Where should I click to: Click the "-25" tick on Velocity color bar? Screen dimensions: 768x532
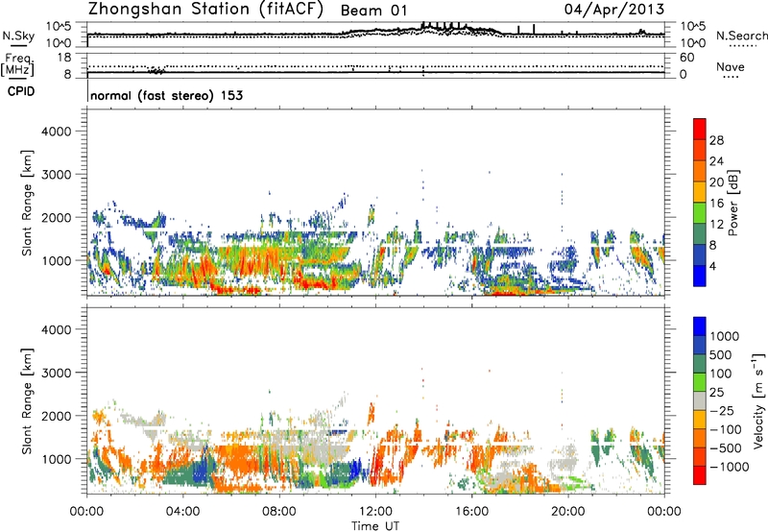point(722,410)
